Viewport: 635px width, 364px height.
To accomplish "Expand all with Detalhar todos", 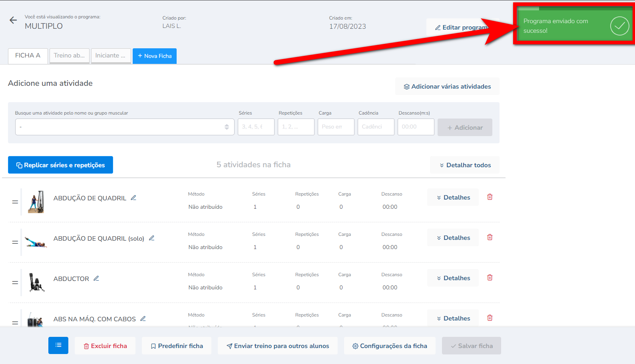I will pos(464,165).
